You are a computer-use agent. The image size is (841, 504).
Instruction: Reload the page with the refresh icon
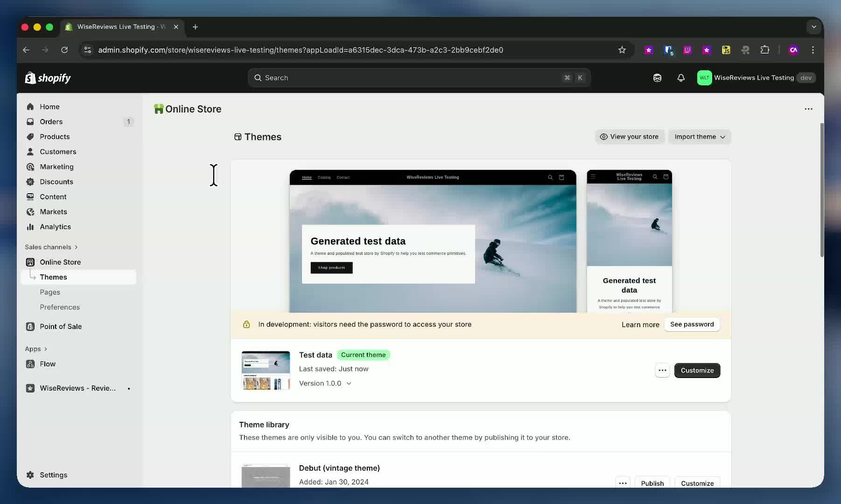point(64,50)
